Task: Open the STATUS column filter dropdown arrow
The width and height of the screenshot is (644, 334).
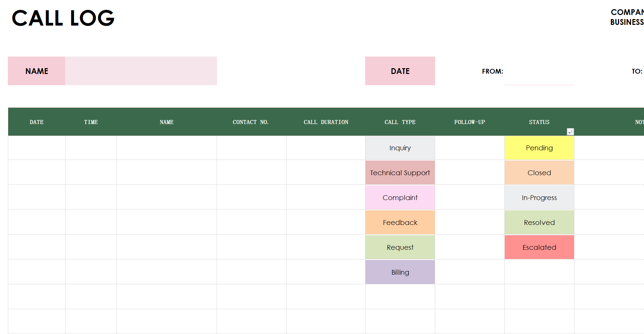Action: click(570, 132)
